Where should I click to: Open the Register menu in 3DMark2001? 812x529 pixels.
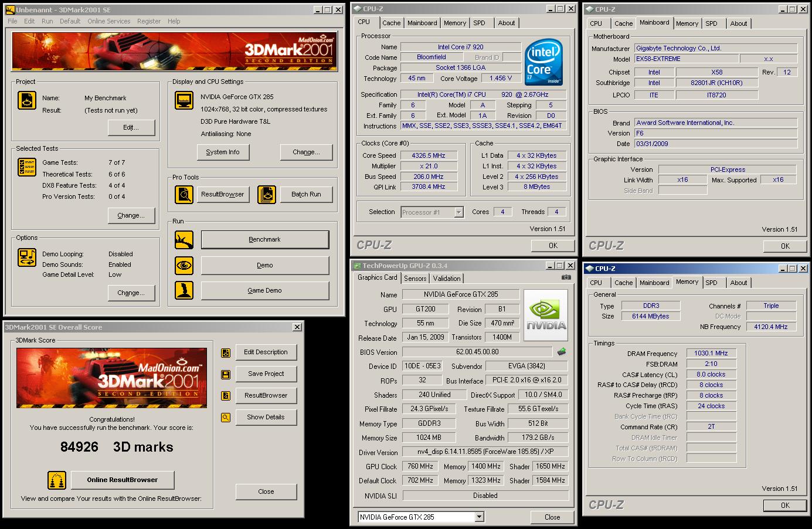pyautogui.click(x=149, y=21)
